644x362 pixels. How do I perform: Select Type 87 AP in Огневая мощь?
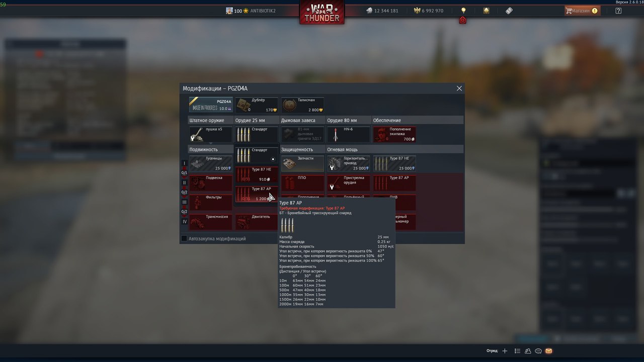[x=394, y=183]
